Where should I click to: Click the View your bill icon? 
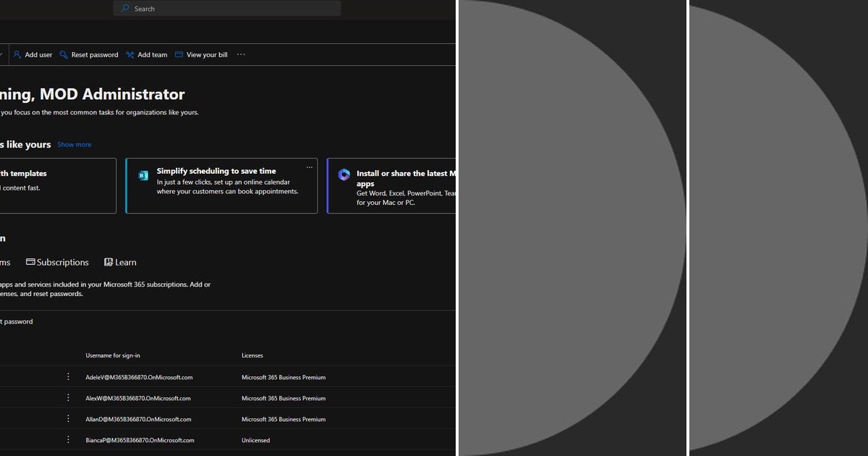click(178, 54)
